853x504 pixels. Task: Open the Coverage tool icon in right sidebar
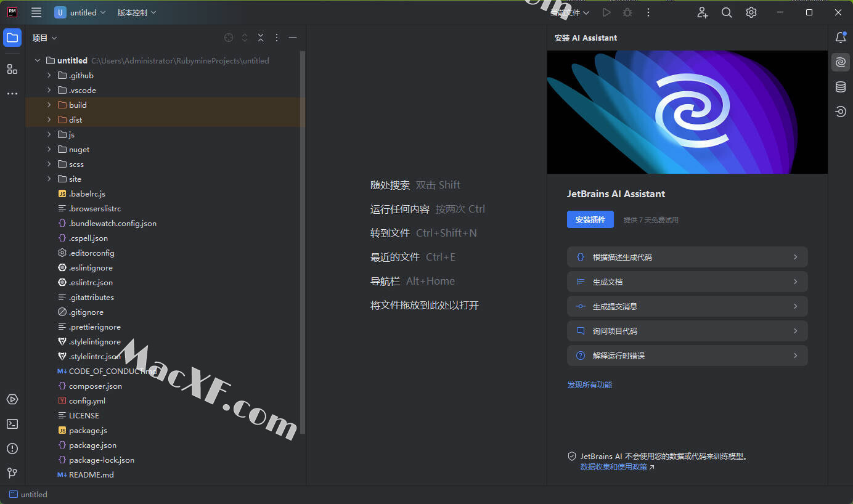(x=841, y=112)
